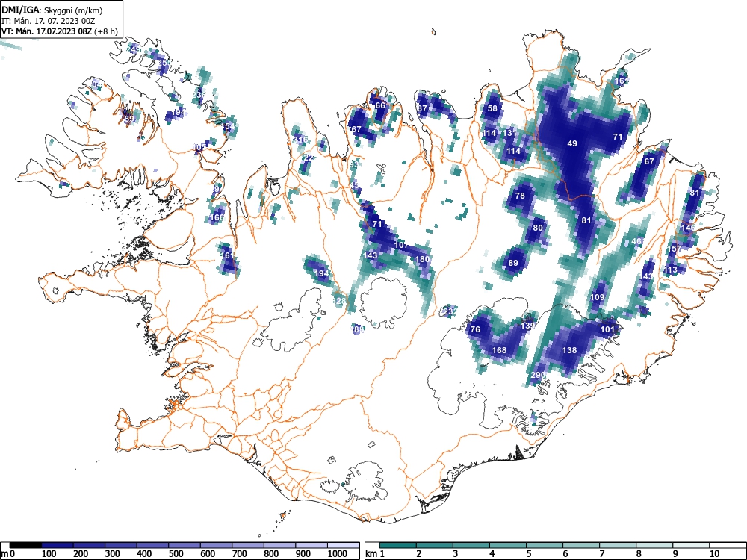Click the dark navy 100–200 m legend swatch

(58, 545)
